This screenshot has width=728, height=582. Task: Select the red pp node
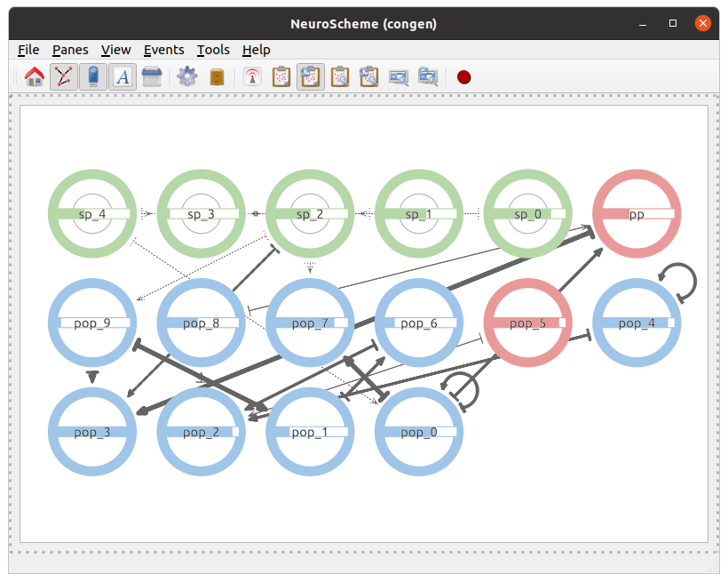point(636,214)
